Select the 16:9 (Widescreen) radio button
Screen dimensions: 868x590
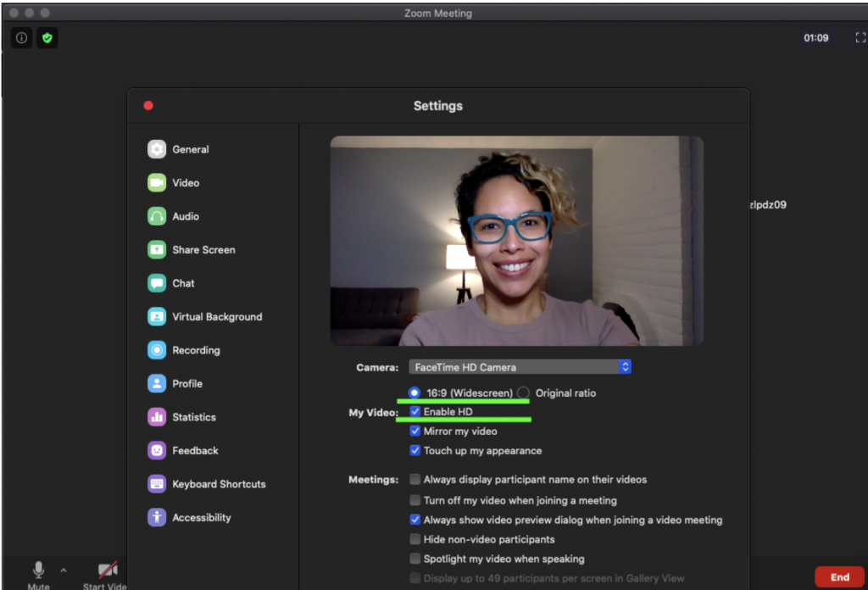[x=414, y=392]
